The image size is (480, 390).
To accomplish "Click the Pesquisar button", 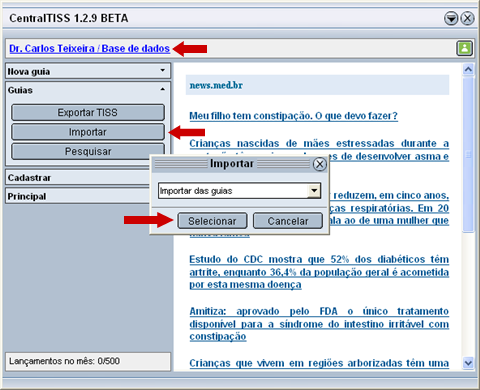I will click(88, 151).
